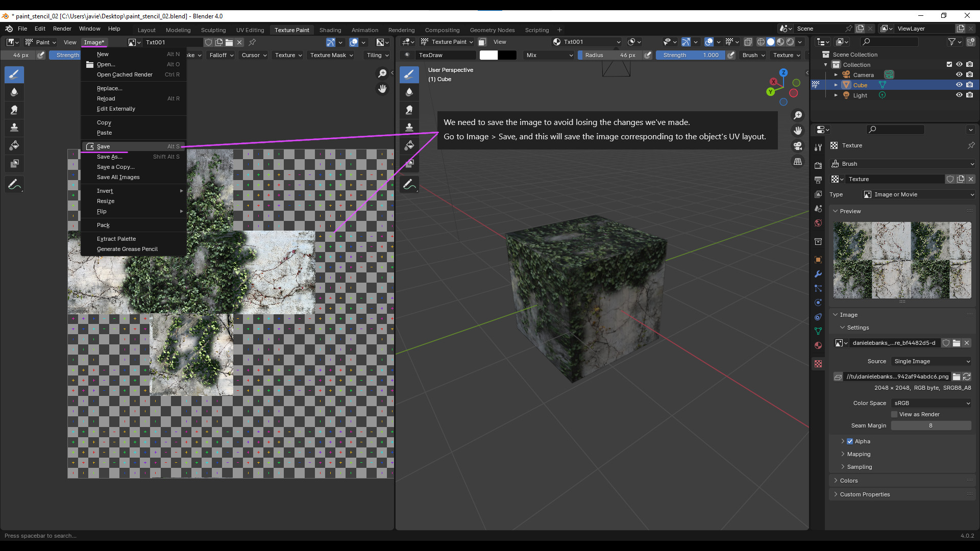The image size is (980, 551).
Task: Open the File menu
Action: pos(22,29)
